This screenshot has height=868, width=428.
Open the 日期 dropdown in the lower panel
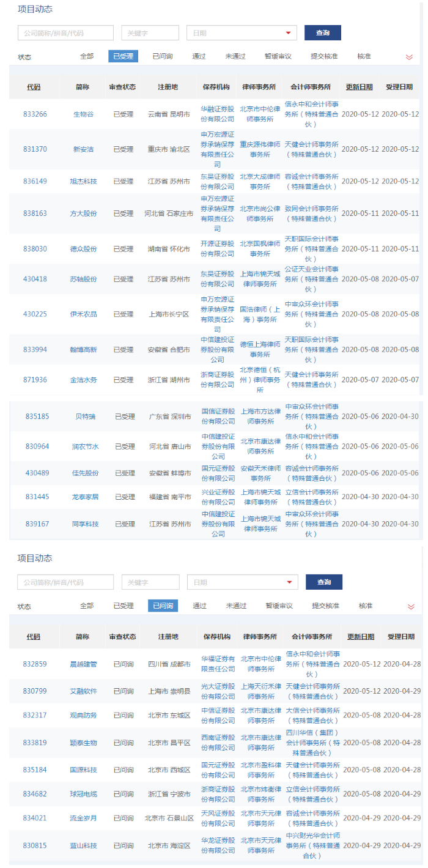pos(242,582)
